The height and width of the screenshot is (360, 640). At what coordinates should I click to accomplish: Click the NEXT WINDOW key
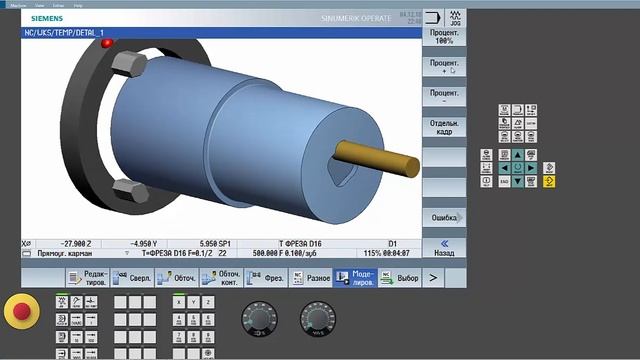(504, 155)
